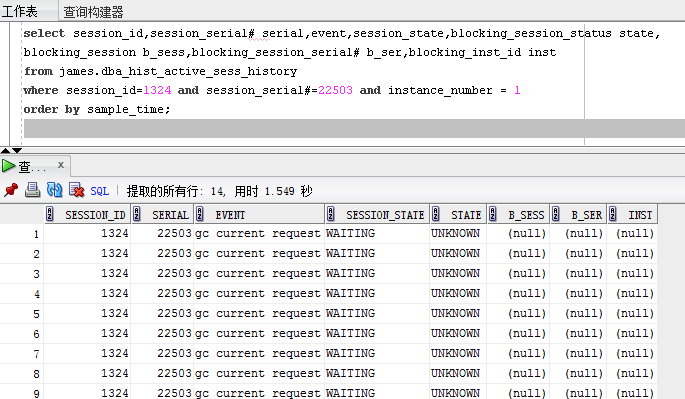Select row 5 number cell
Screen dimensions: 685x399
click(x=22, y=314)
